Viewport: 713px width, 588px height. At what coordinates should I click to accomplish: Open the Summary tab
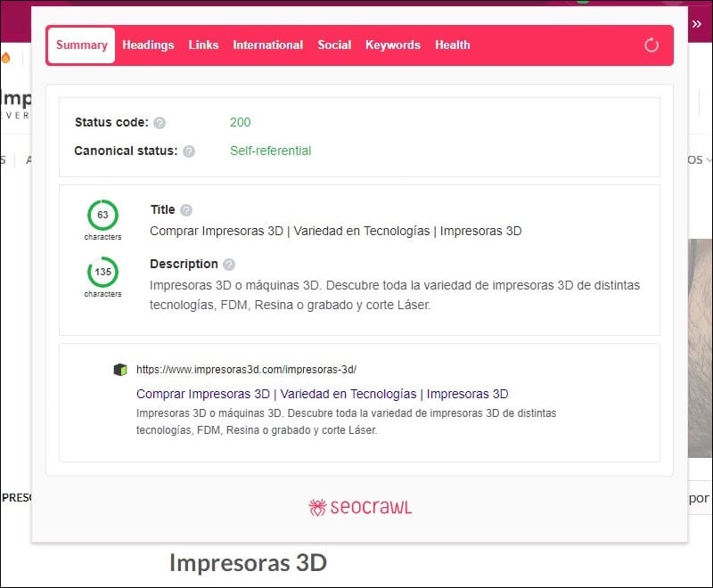(81, 45)
